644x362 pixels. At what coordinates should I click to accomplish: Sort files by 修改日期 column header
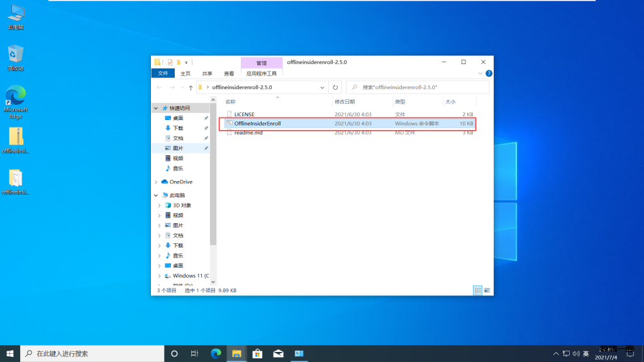coord(345,101)
